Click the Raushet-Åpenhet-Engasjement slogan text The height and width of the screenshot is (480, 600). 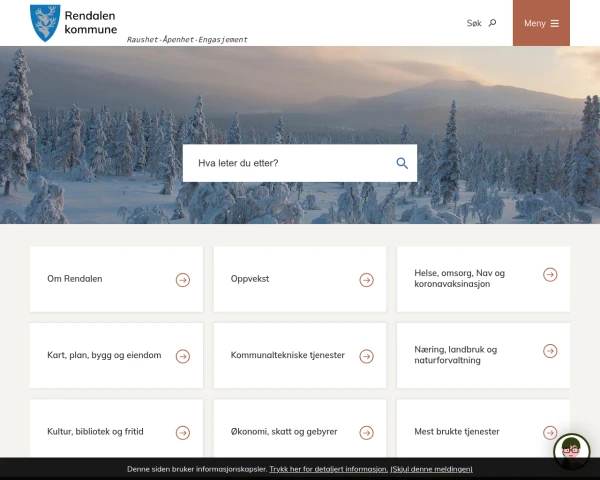tap(187, 39)
